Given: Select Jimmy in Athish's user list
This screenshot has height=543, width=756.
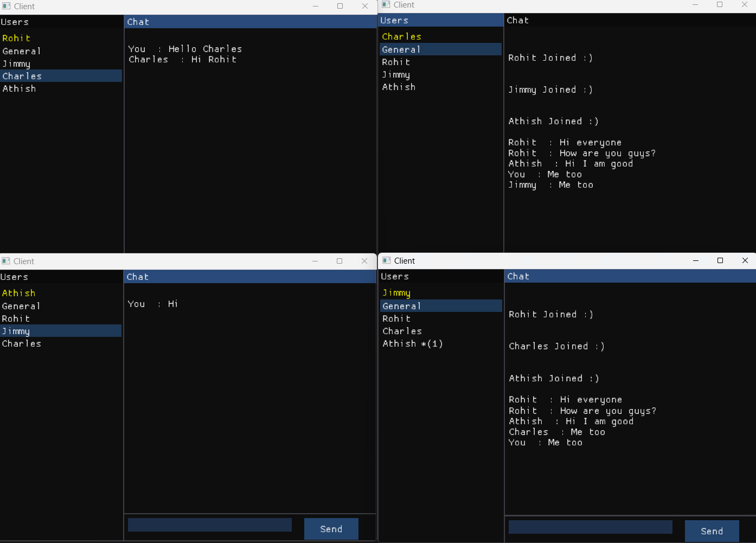Looking at the screenshot, I should pyautogui.click(x=61, y=331).
